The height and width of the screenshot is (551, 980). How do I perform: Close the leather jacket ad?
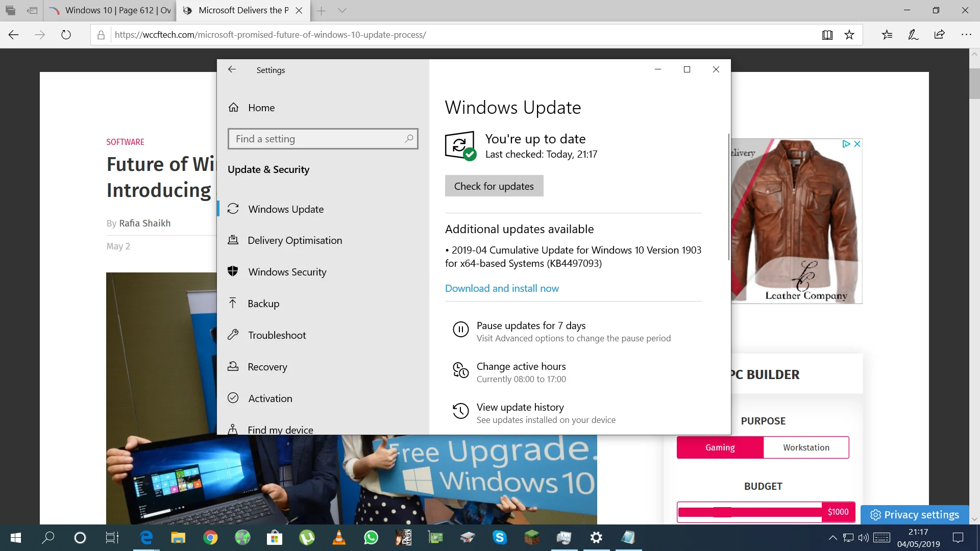[x=857, y=144]
